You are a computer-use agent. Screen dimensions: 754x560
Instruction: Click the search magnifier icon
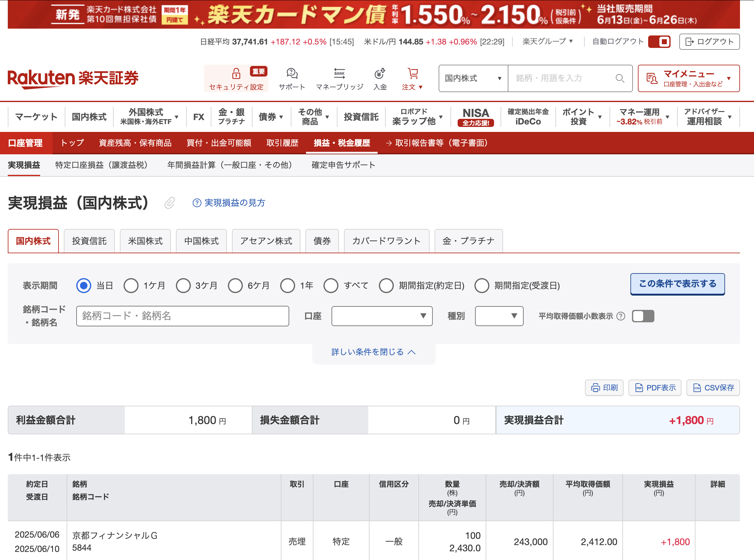point(620,78)
